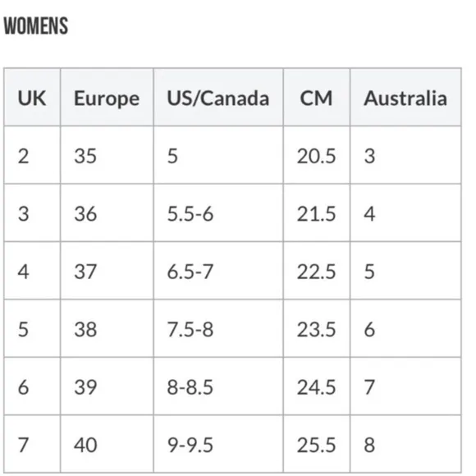The image size is (476, 476).
Task: Click the 6.5-7 US/Canada cell
Action: [x=218, y=271]
